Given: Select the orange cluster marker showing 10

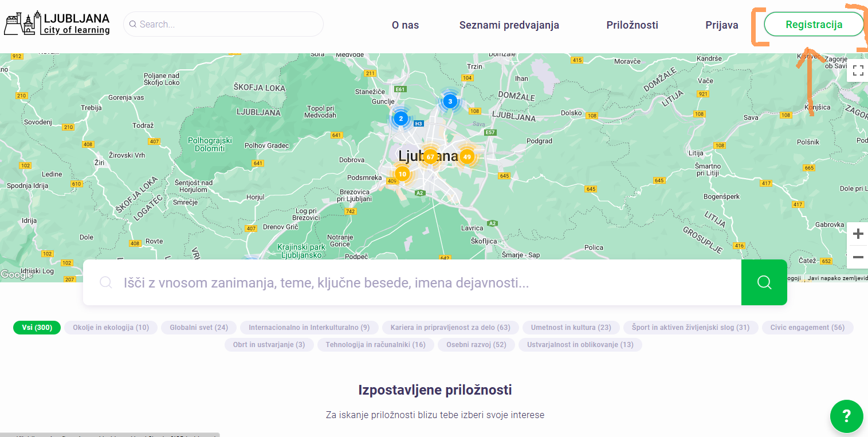Looking at the screenshot, I should 402,174.
